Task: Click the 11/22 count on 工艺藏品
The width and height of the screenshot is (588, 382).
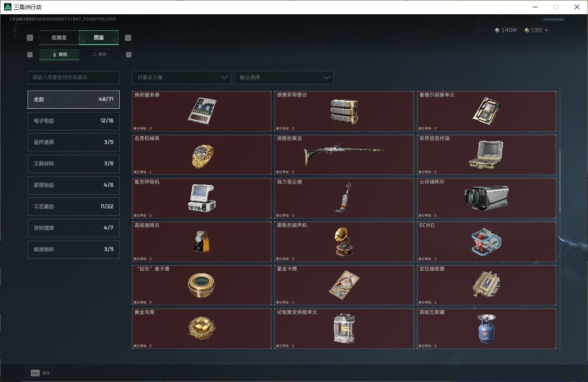Action: tap(107, 207)
